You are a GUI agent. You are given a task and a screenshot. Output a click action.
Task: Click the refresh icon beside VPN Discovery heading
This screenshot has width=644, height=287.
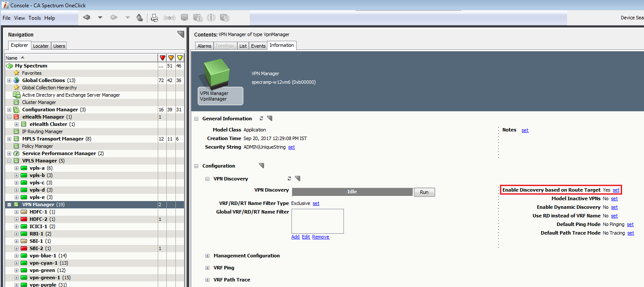coord(289,178)
